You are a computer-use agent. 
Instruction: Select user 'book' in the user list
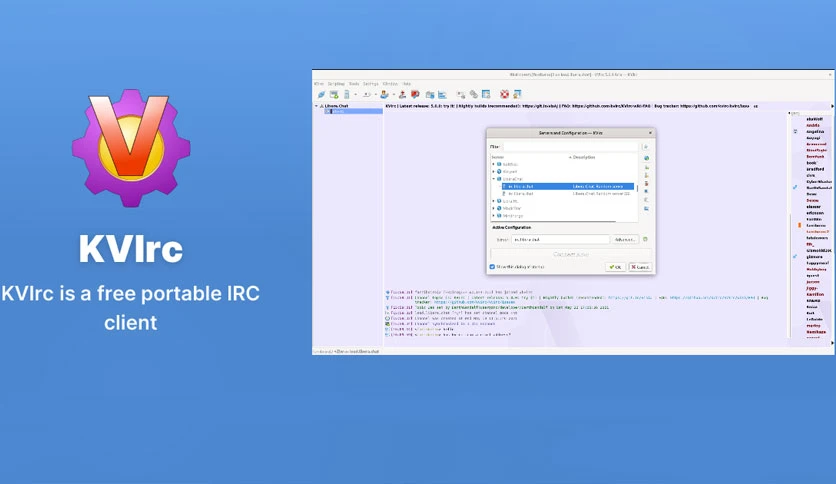811,163
